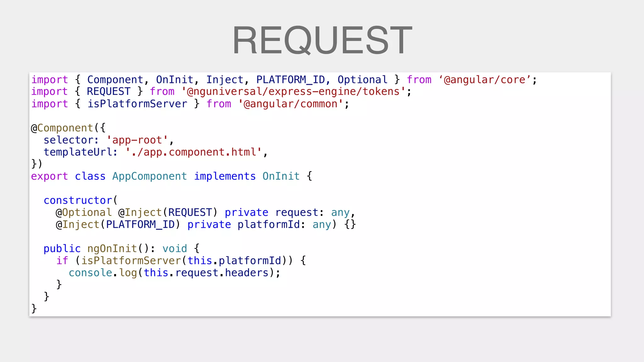Select the export keyword
The image size is (644, 362).
[x=49, y=176]
